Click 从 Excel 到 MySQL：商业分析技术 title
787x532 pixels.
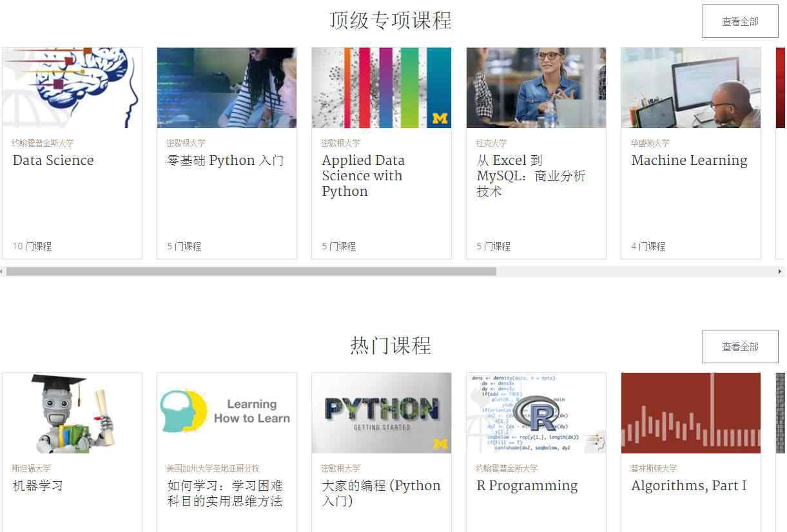(531, 176)
